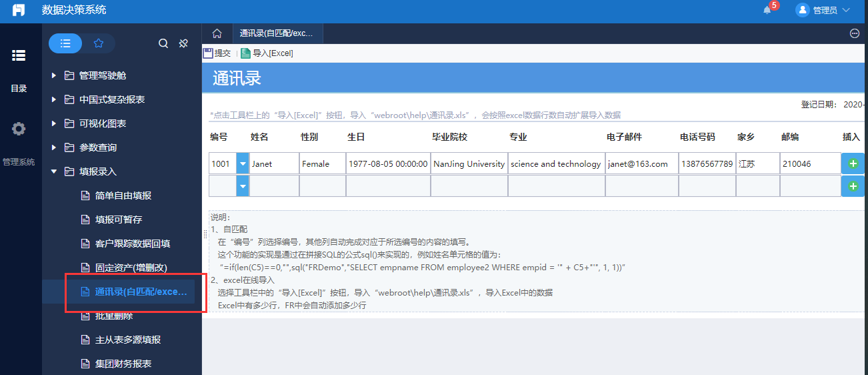Click green plus insert button for row 1001

853,163
